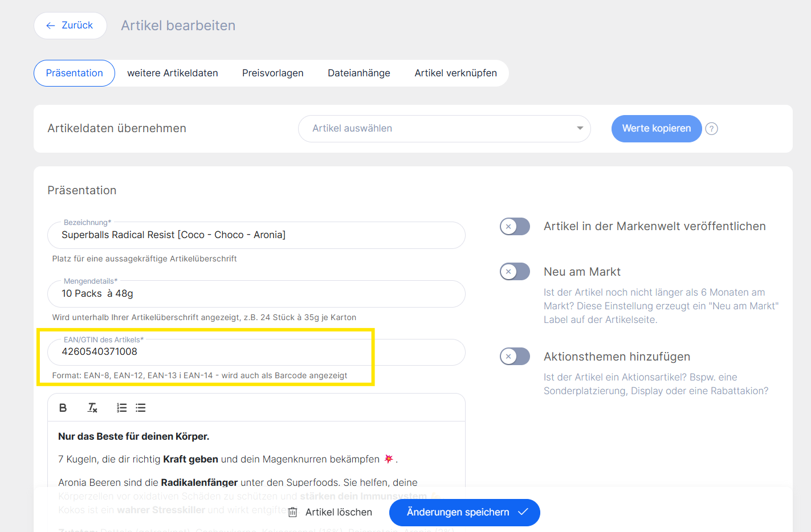Screen dimensions: 811x532
Task: Enable Aktionsthemen hinzufügen switch
Action: [515, 357]
